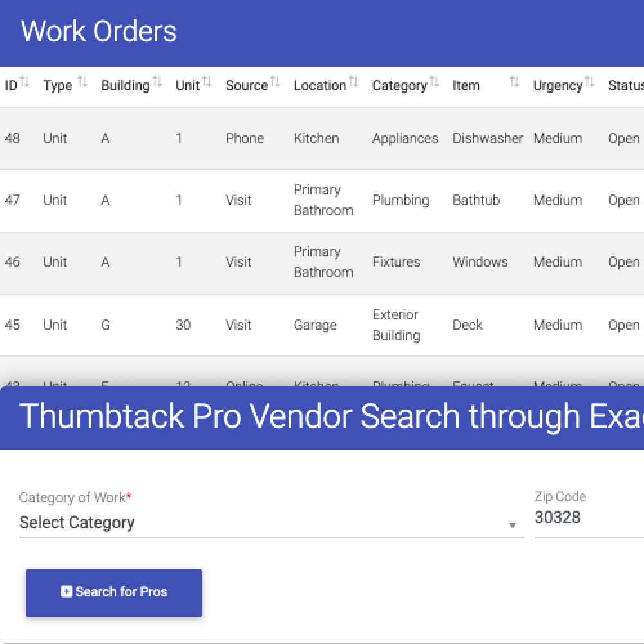This screenshot has height=644, width=644.
Task: Click ID column header text
Action: point(11,86)
